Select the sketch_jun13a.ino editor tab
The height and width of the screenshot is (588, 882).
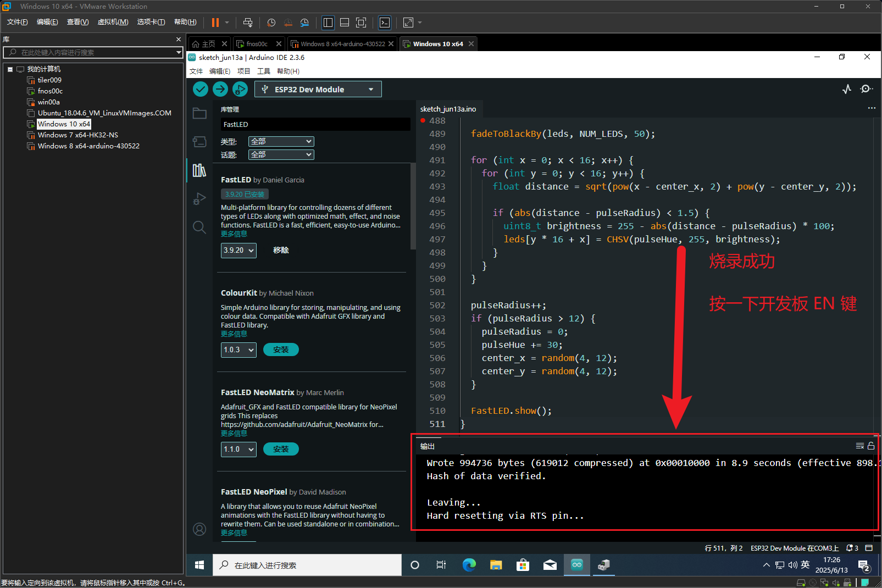pos(448,109)
